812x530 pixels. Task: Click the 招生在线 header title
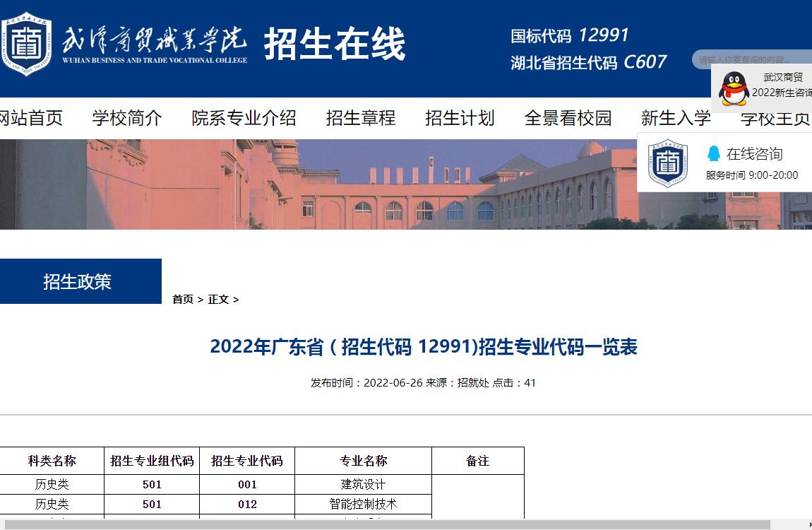coord(335,44)
